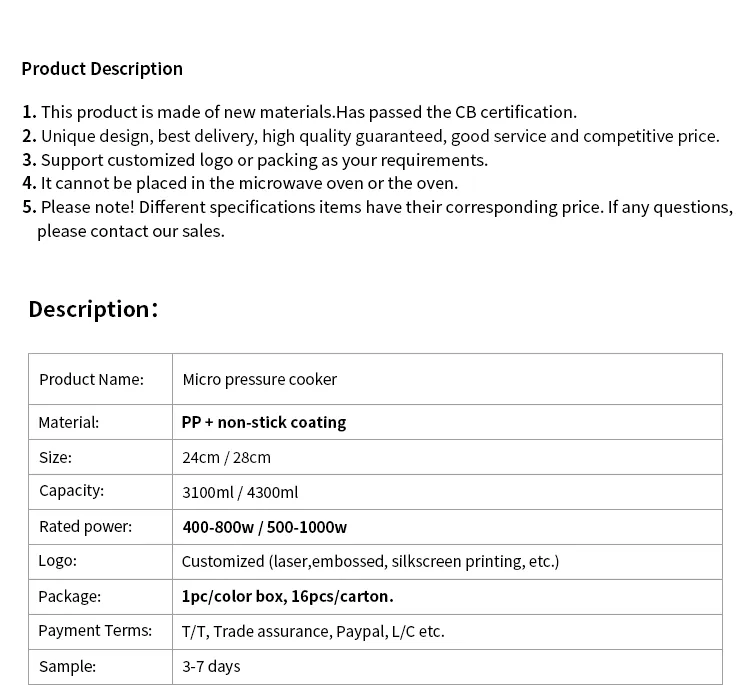This screenshot has height=685, width=750.
Task: Click the PP + non-stick coating value
Action: [x=264, y=422]
